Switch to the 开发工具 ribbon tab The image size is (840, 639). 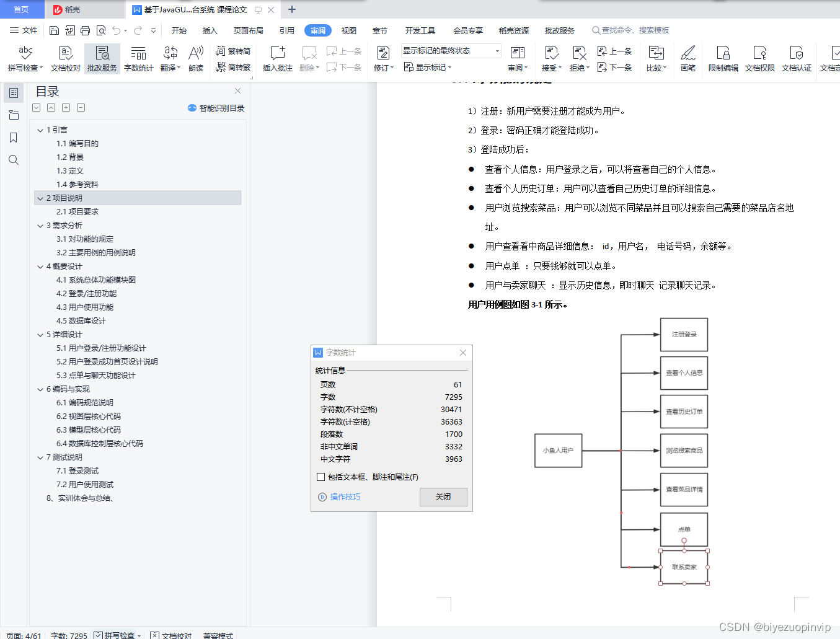click(420, 30)
